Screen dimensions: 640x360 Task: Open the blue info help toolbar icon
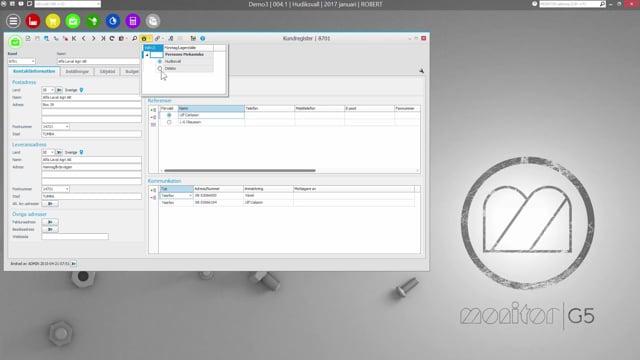pyautogui.click(x=202, y=38)
